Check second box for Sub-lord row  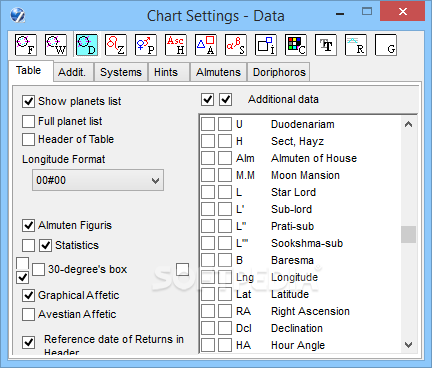coord(225,209)
